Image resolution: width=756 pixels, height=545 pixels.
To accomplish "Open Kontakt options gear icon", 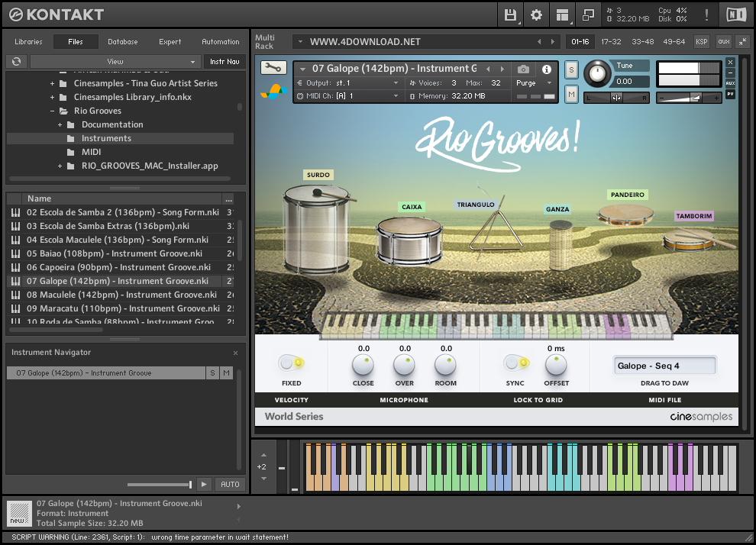I will 536,15.
